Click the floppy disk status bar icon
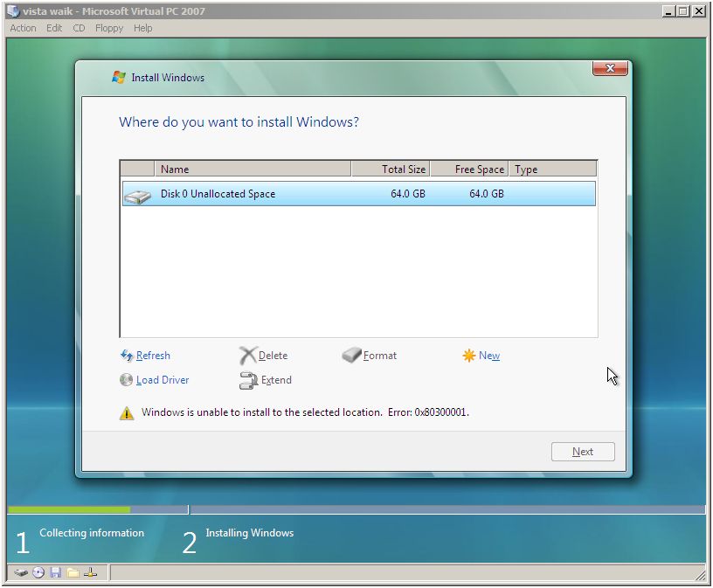Viewport: 713px width, 588px height. coord(55,572)
